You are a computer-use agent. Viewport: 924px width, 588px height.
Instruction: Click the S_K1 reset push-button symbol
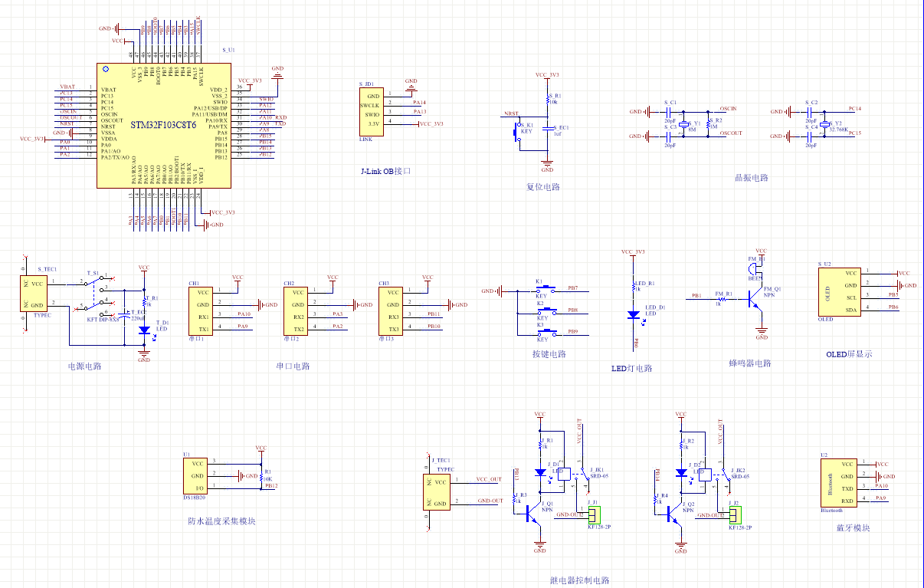(516, 131)
